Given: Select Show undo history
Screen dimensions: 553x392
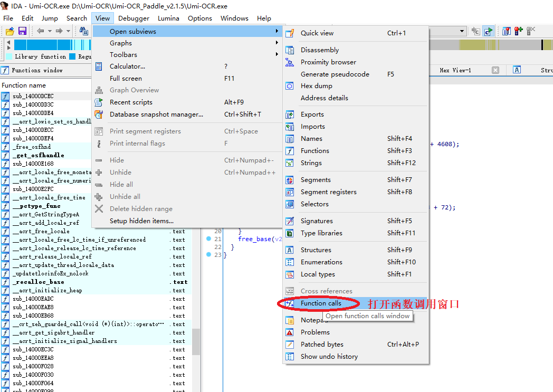Looking at the screenshot, I should pyautogui.click(x=356, y=357).
